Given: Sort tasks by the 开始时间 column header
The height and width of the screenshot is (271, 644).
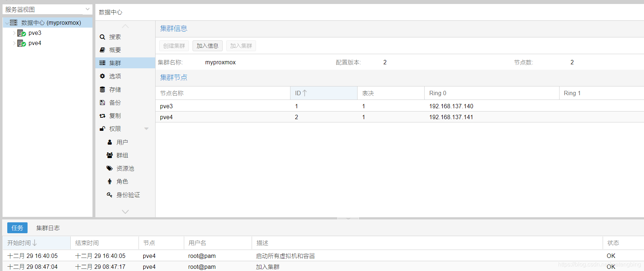Looking at the screenshot, I should 37,243.
